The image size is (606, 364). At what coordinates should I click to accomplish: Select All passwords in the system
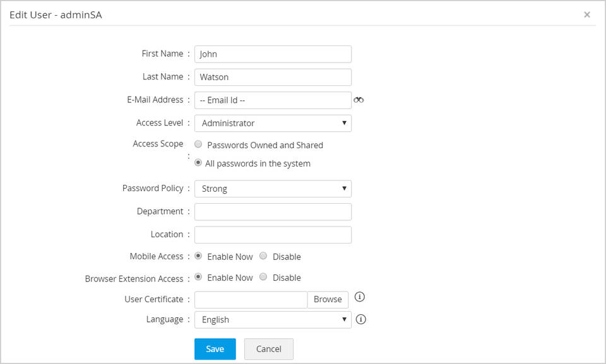pos(198,163)
